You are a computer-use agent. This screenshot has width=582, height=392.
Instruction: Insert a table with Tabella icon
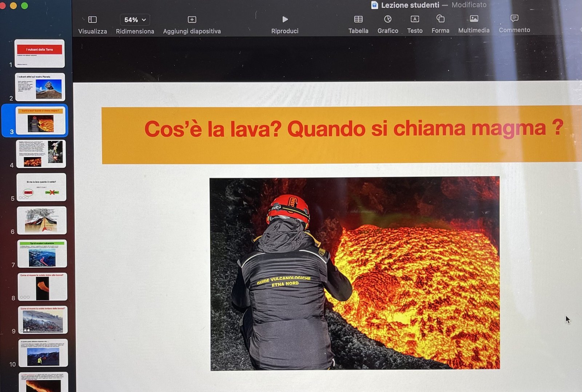click(x=358, y=19)
